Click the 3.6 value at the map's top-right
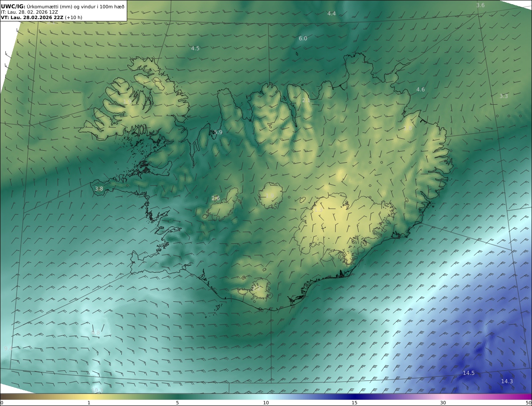 tap(480, 5)
